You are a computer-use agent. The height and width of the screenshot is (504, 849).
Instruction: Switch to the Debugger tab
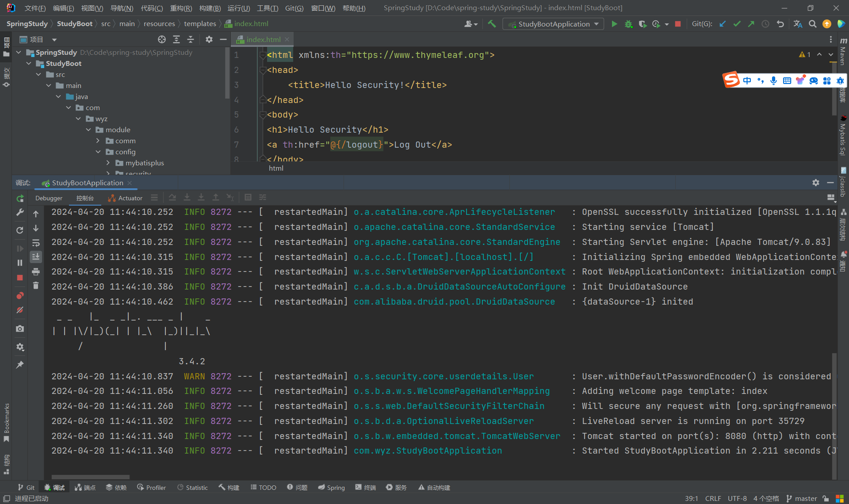[49, 198]
